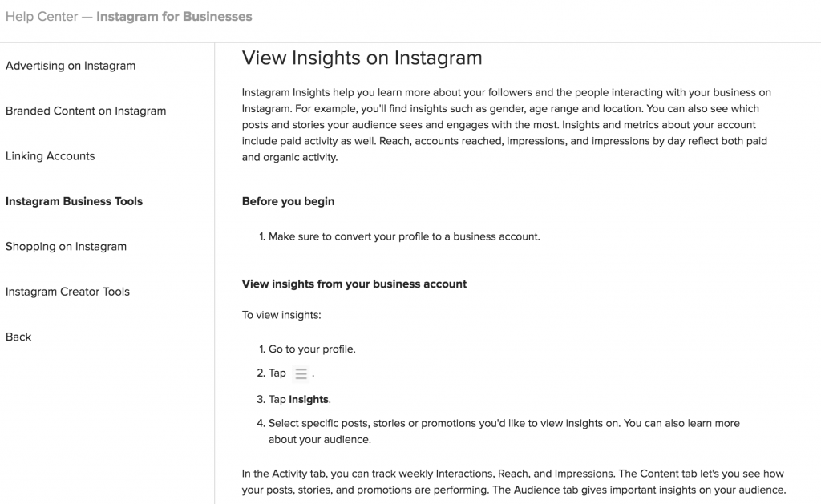This screenshot has height=504, width=821.
Task: Click the Instagram Insights intro paragraph
Action: click(x=507, y=124)
